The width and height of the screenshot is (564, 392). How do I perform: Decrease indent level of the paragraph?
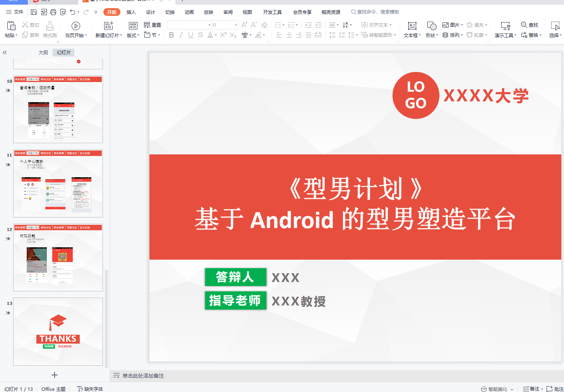(309, 25)
